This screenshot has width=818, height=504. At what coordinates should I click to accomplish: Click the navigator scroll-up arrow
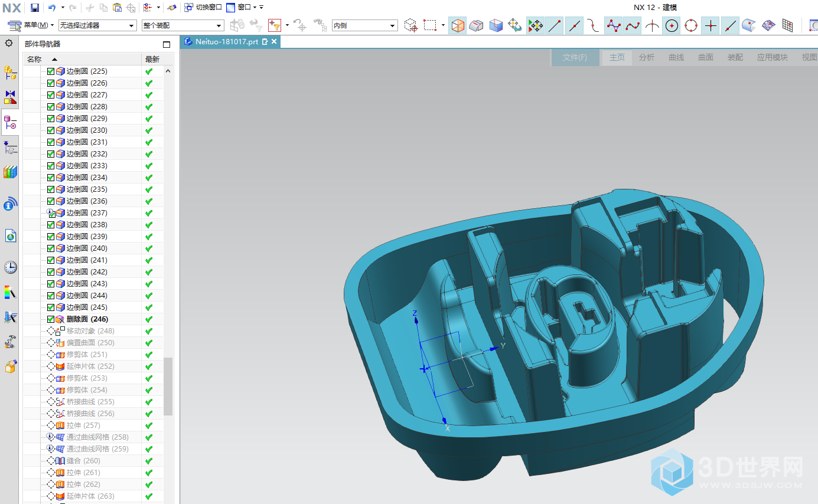(168, 71)
